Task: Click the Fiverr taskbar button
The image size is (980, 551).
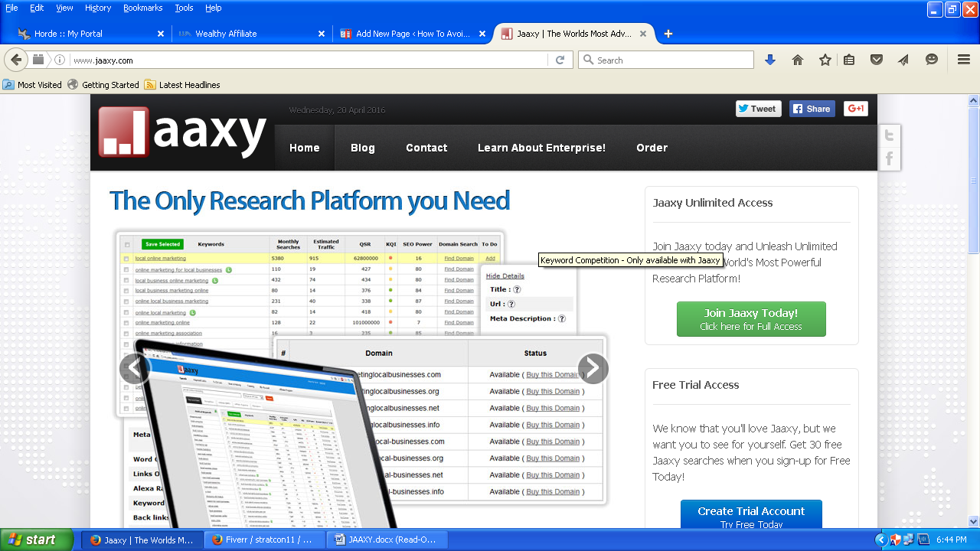Action: (266, 540)
